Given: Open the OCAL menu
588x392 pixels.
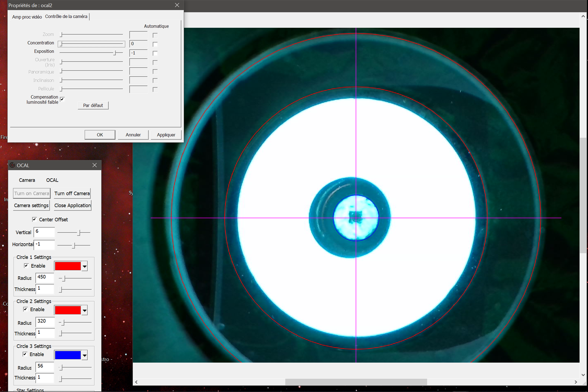Looking at the screenshot, I should click(x=52, y=180).
